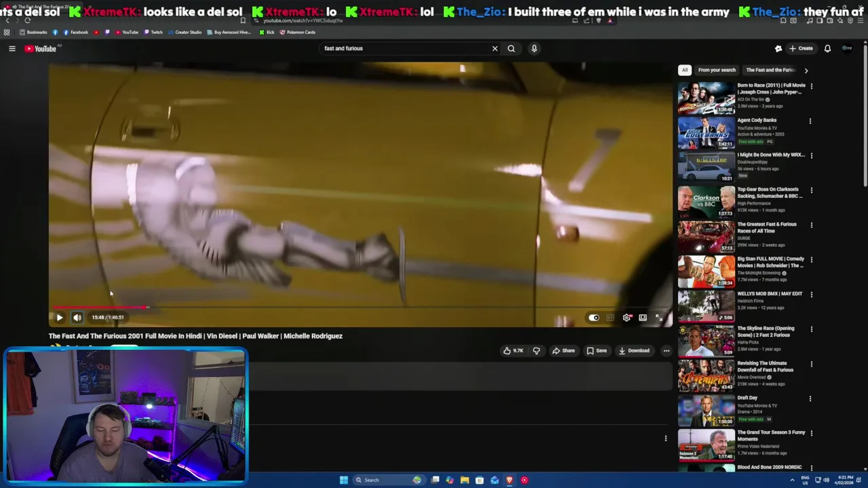The width and height of the screenshot is (868, 488).
Task: Open the Pokemon Cards bookmark
Action: (297, 32)
